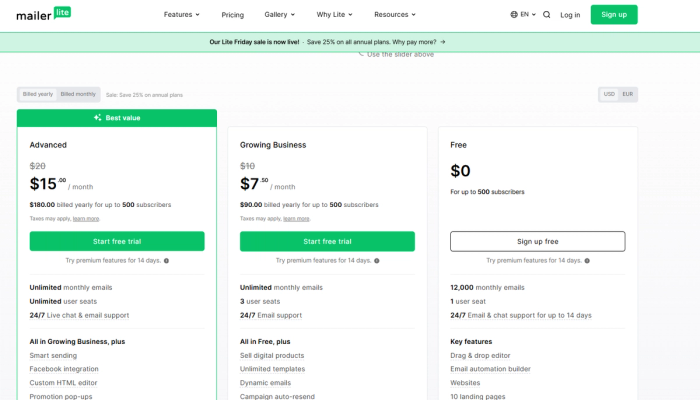Click Websites feature in Free plan
This screenshot has height=400, width=700.
(x=465, y=383)
